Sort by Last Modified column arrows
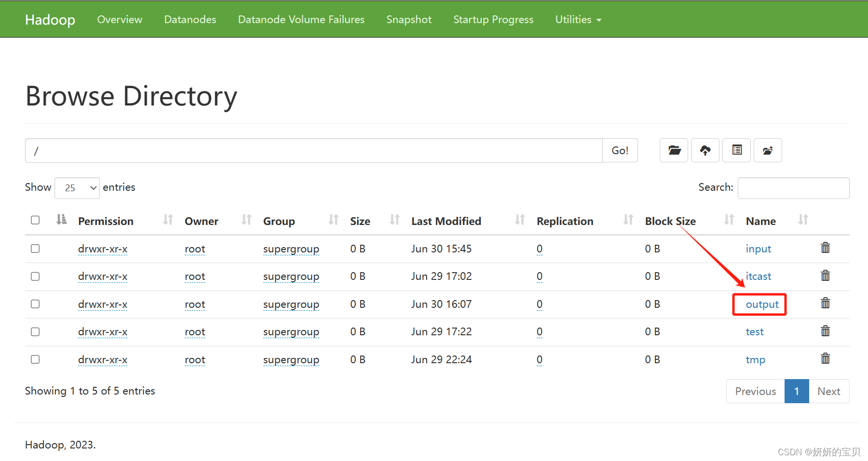Screen dimensions: 868x461 point(519,220)
